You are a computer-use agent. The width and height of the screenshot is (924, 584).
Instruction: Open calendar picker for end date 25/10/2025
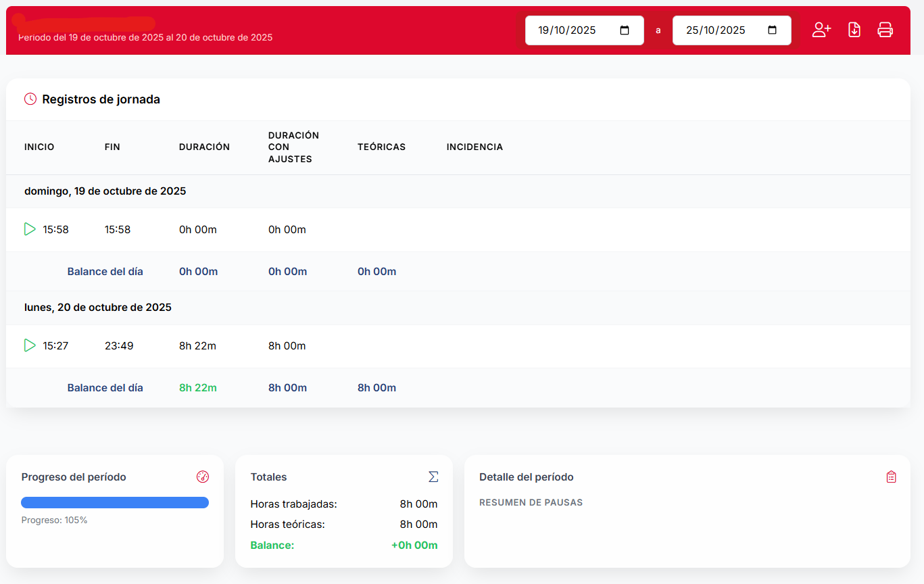[x=772, y=30]
